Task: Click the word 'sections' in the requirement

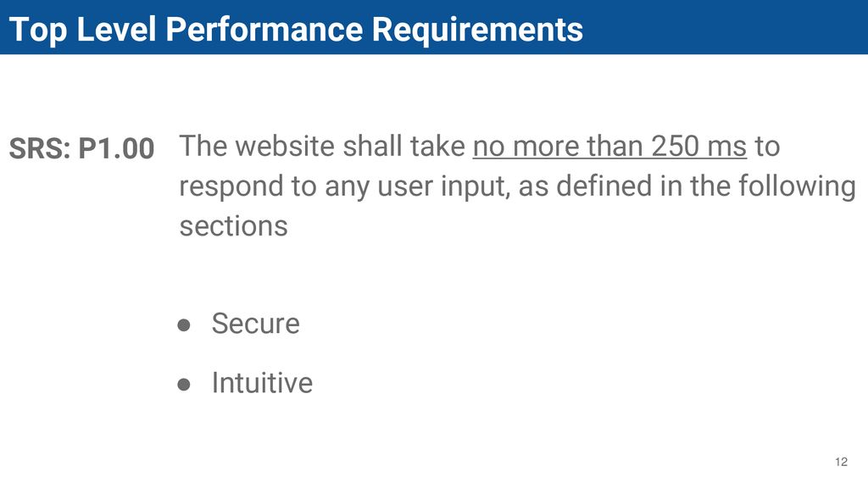Action: coord(234,226)
